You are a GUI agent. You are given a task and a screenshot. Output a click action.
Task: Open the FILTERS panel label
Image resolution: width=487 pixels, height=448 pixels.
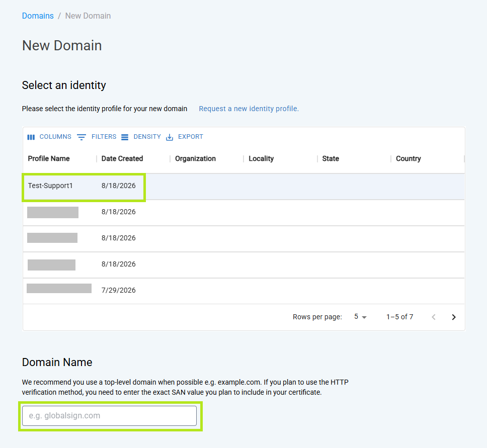104,137
